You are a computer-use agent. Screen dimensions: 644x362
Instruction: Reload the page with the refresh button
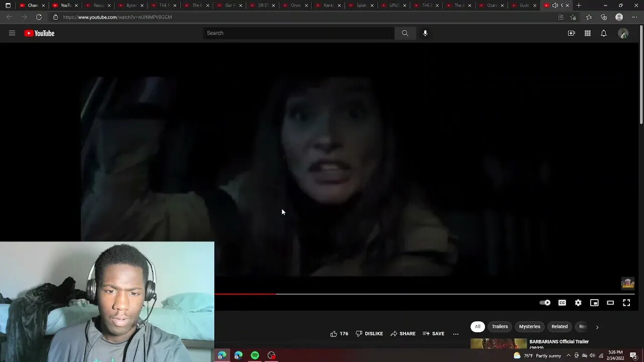(39, 17)
